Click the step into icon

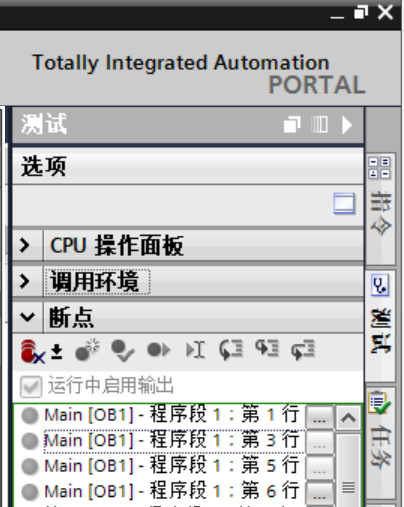(x=231, y=350)
